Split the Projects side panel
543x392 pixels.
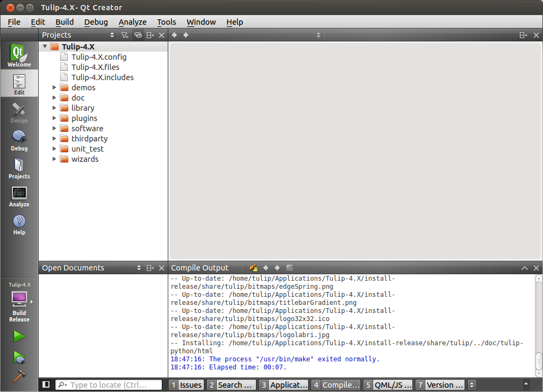151,35
